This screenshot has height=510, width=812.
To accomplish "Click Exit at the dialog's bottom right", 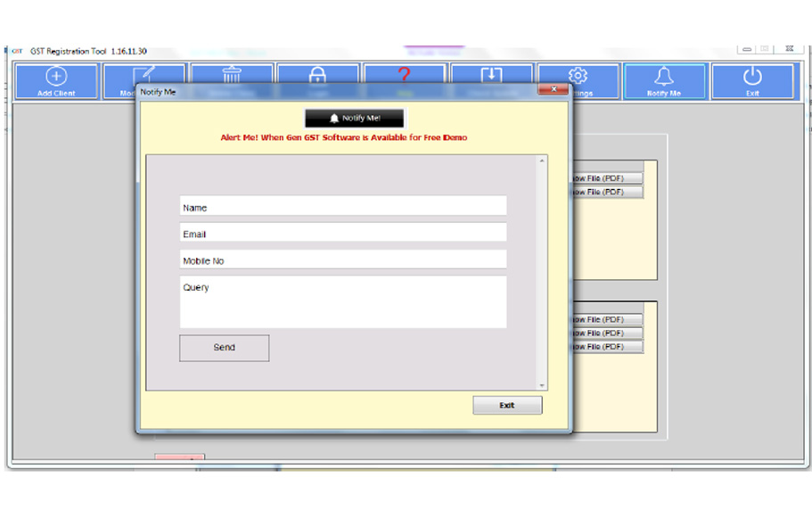I will point(506,405).
